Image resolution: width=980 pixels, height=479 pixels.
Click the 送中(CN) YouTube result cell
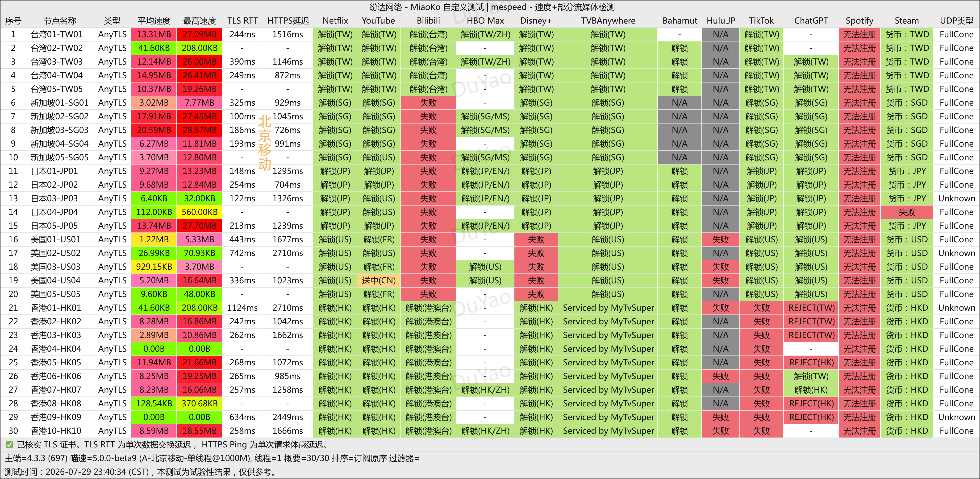tap(379, 281)
